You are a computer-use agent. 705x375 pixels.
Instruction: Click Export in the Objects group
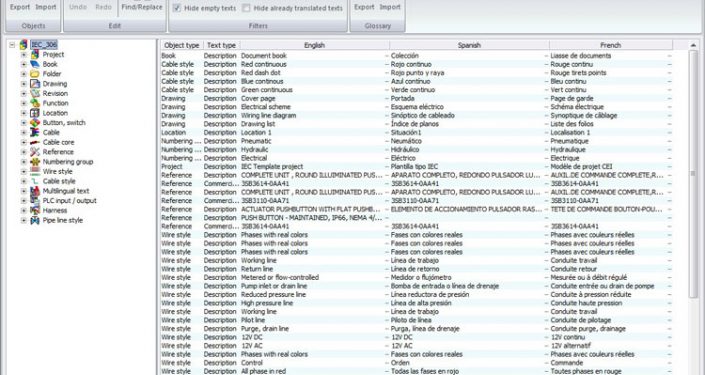pos(20,7)
